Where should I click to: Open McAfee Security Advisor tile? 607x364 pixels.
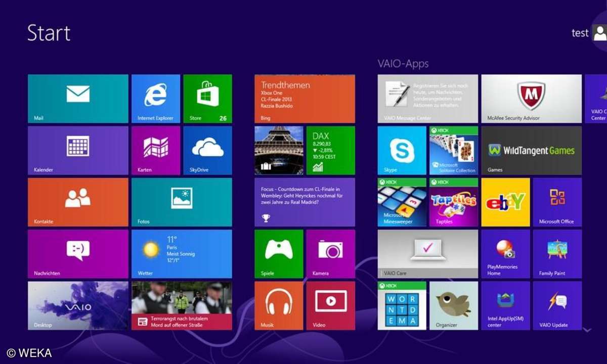click(x=532, y=99)
